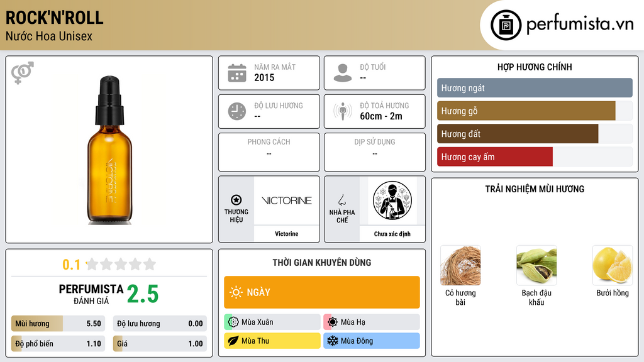Click the calendar icon for release year
The width and height of the screenshot is (644, 362).
[x=237, y=73]
